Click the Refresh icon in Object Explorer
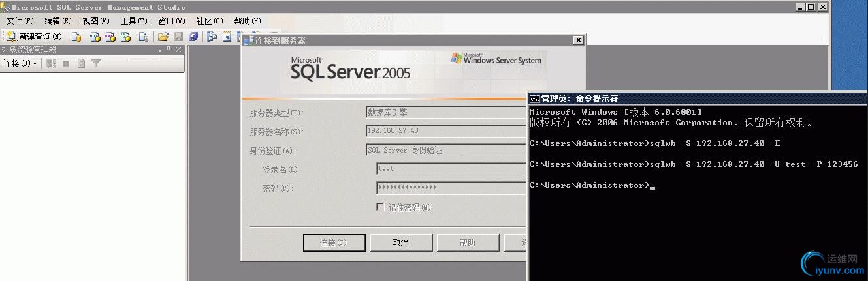This screenshot has width=868, height=281. tap(81, 64)
